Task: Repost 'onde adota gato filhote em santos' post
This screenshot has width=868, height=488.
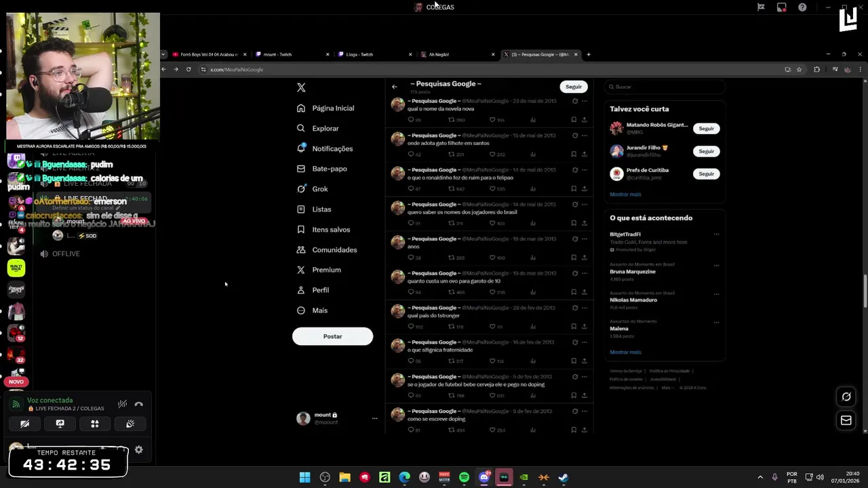Action: click(x=452, y=155)
